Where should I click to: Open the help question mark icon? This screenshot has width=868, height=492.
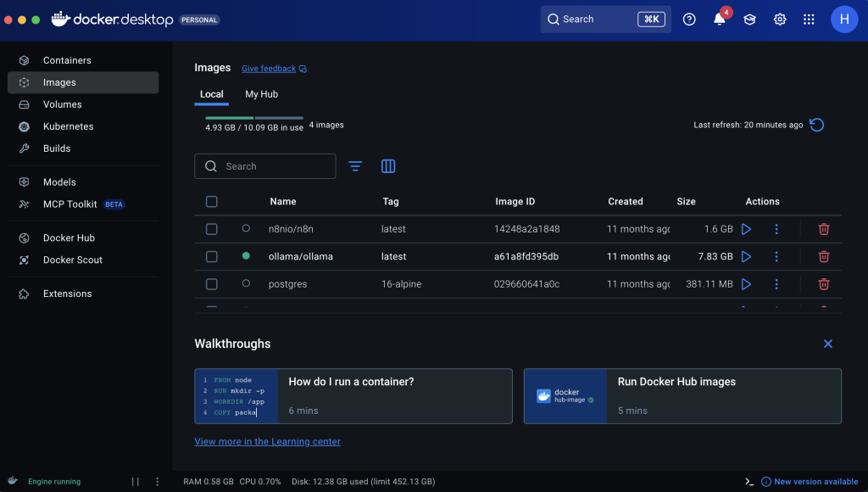[x=689, y=20]
